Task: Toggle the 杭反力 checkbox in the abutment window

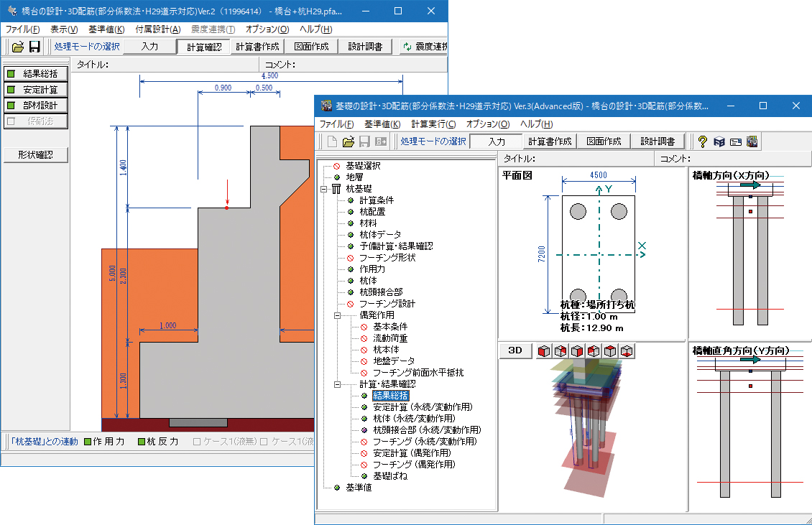Action: click(x=142, y=442)
